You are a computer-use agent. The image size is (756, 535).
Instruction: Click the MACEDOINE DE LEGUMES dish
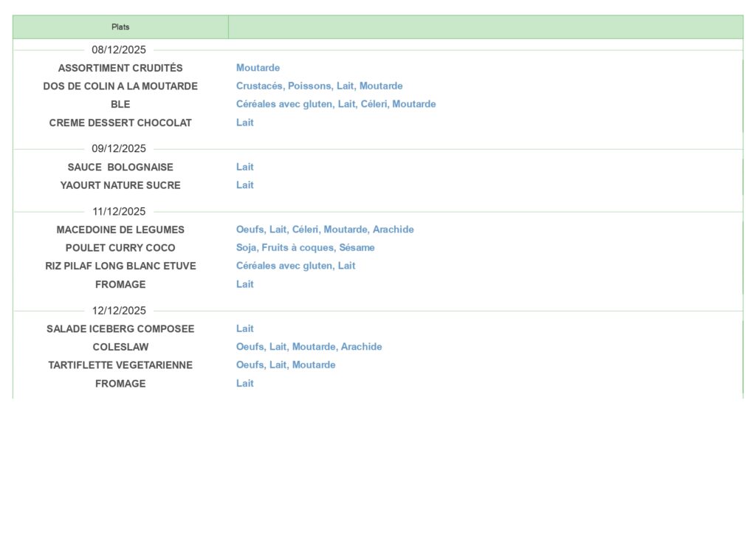pyautogui.click(x=120, y=229)
